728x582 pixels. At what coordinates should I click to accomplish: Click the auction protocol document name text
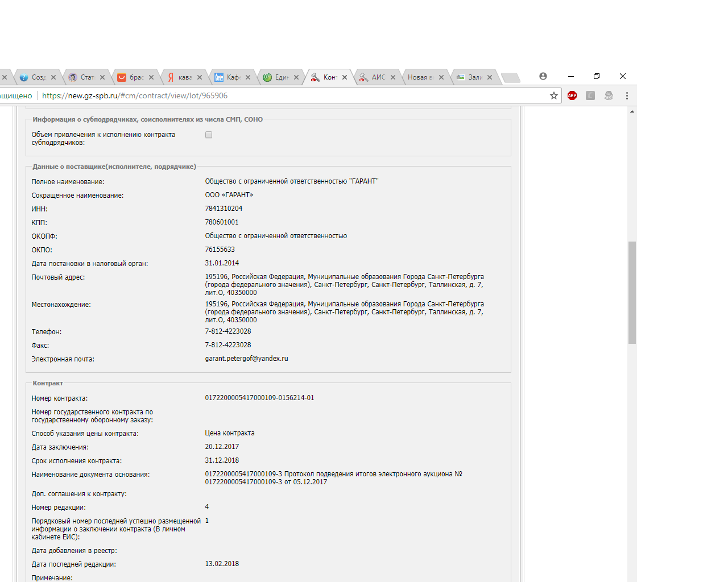[334, 478]
